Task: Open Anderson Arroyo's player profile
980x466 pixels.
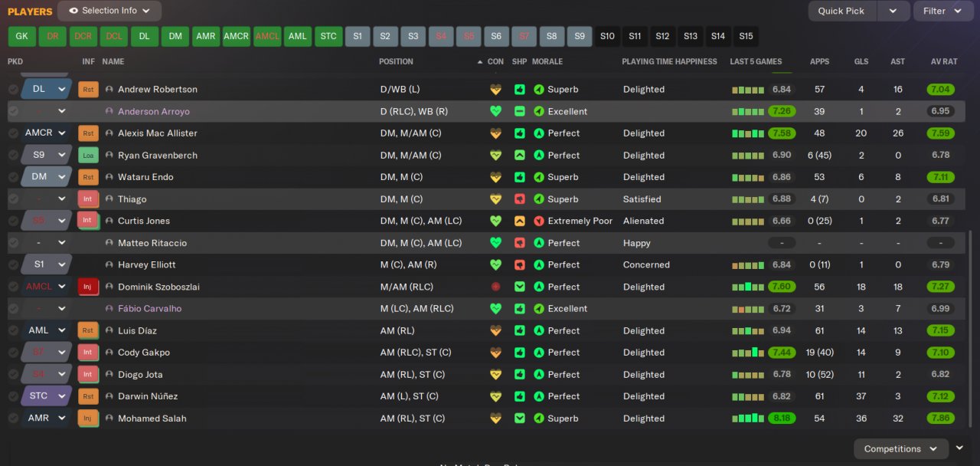Action: click(x=154, y=111)
